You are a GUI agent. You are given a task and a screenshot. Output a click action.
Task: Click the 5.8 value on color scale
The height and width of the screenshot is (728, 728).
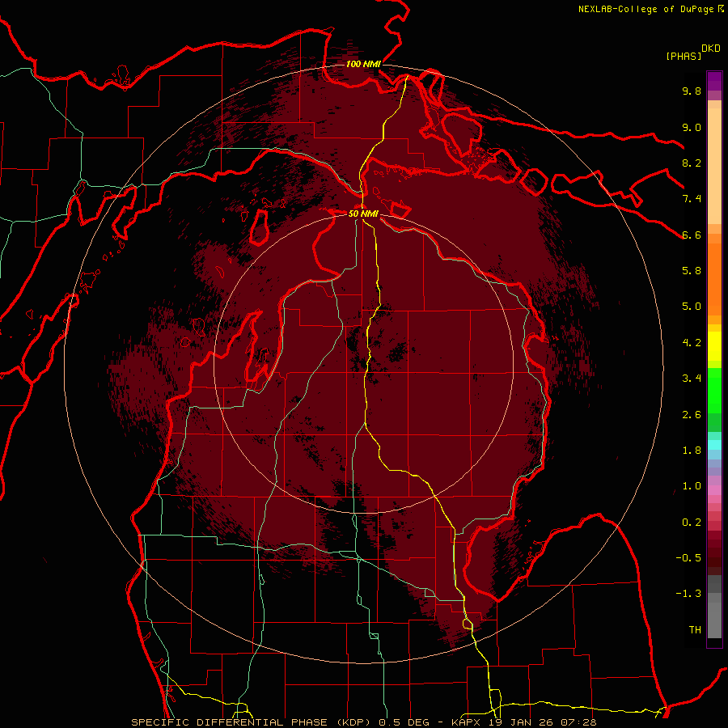[692, 271]
